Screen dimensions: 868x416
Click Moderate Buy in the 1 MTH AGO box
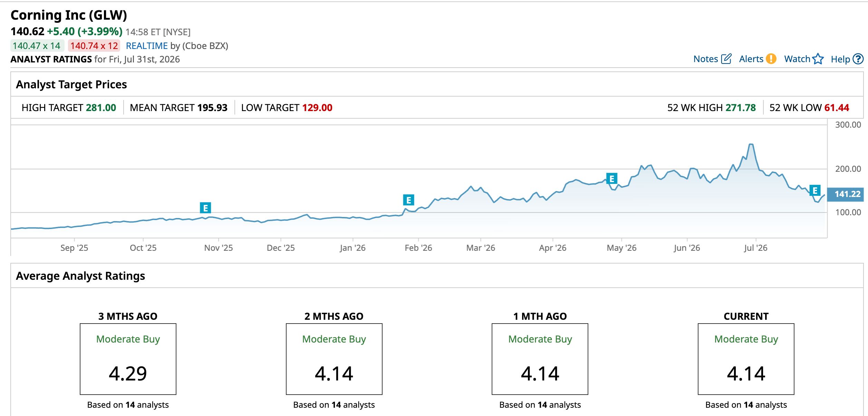click(540, 339)
